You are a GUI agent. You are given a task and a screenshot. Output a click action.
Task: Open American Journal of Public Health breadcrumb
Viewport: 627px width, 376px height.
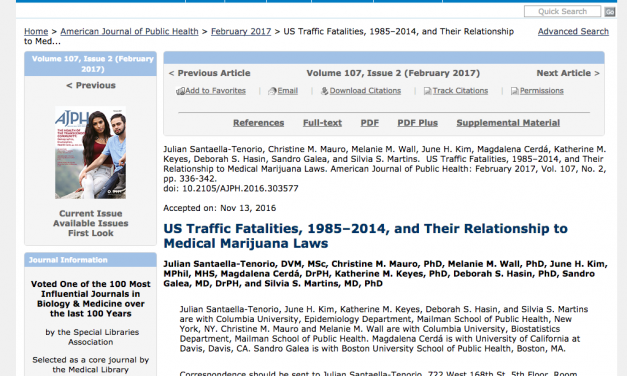(129, 31)
